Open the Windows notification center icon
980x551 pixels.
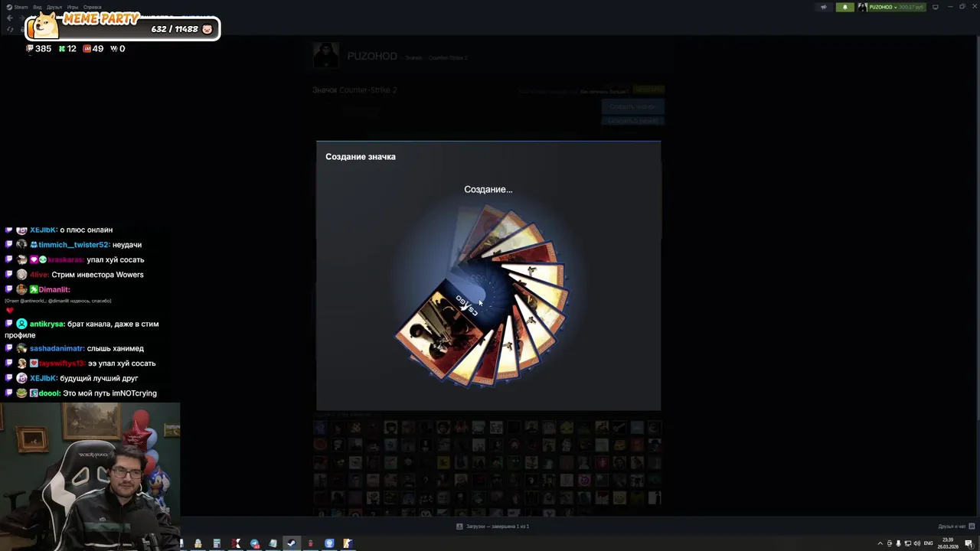[x=969, y=543]
